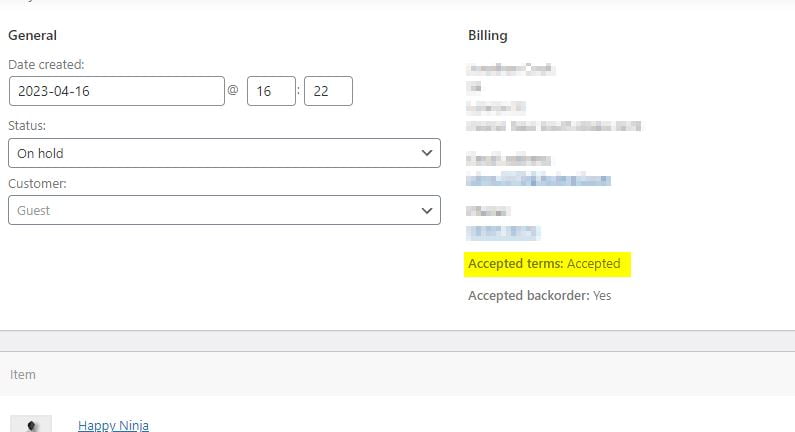Click the Accepted backorder: Yes line

tap(539, 296)
